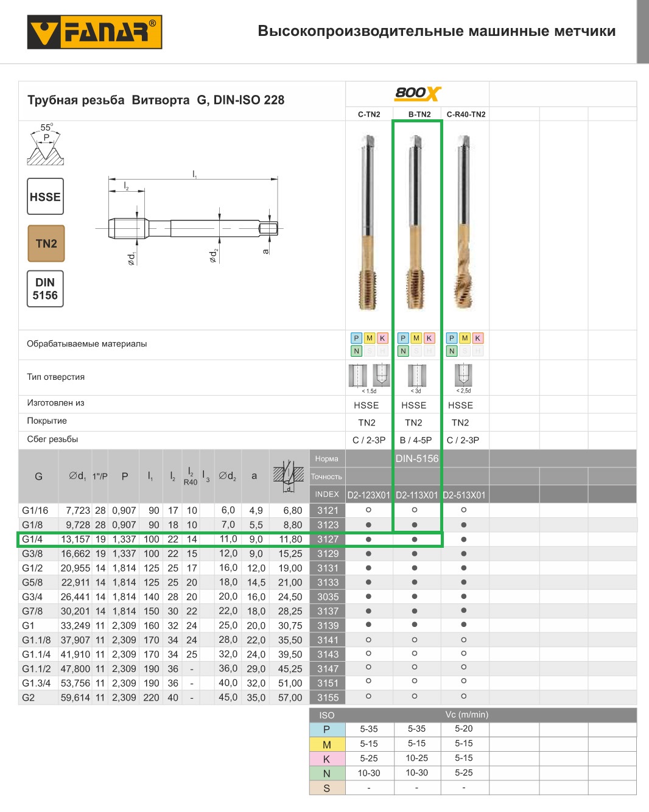The image size is (649, 812).
Task: Click the M material icon in B-TN2 column
Action: click(416, 338)
